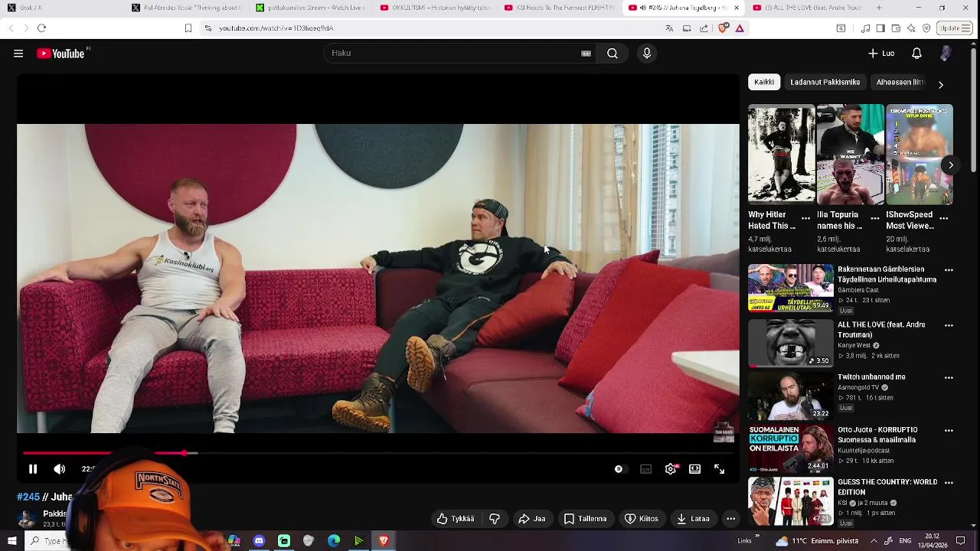Toggle subtitles in the player
This screenshot has width=980, height=551.
(646, 469)
